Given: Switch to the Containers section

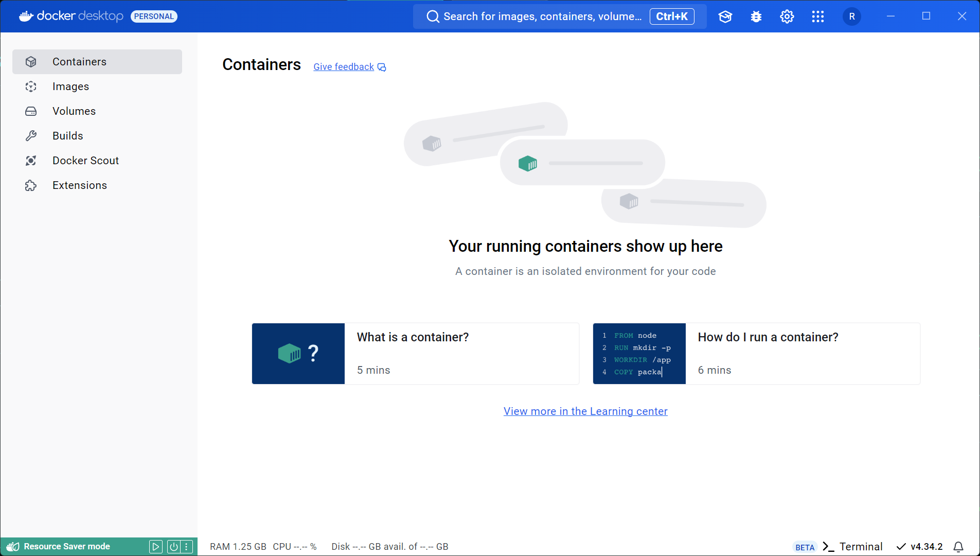Looking at the screenshot, I should (79, 61).
